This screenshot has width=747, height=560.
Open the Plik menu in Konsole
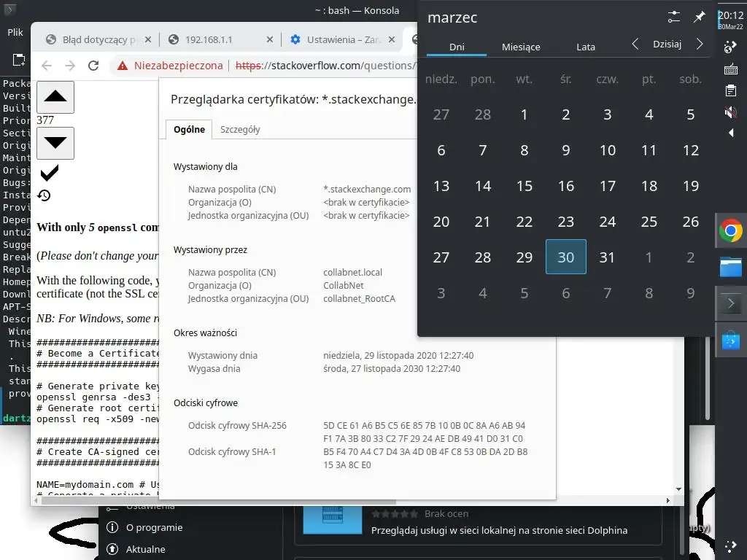tap(15, 32)
